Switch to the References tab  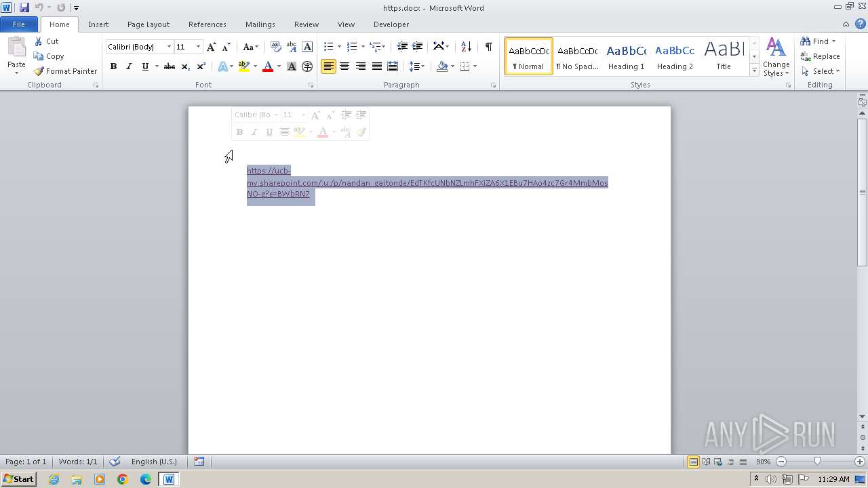(208, 24)
